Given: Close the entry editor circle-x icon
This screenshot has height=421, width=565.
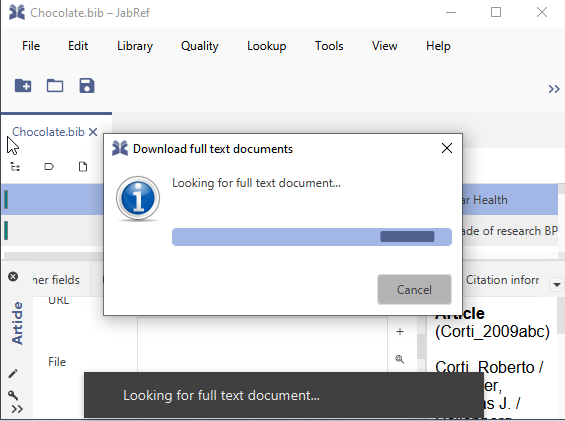Looking at the screenshot, I should [x=13, y=276].
